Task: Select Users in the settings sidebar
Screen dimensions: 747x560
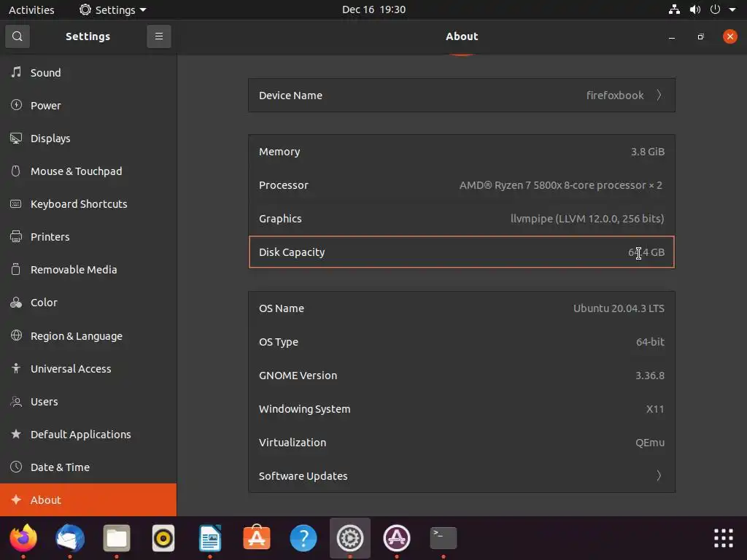Action: (88, 402)
